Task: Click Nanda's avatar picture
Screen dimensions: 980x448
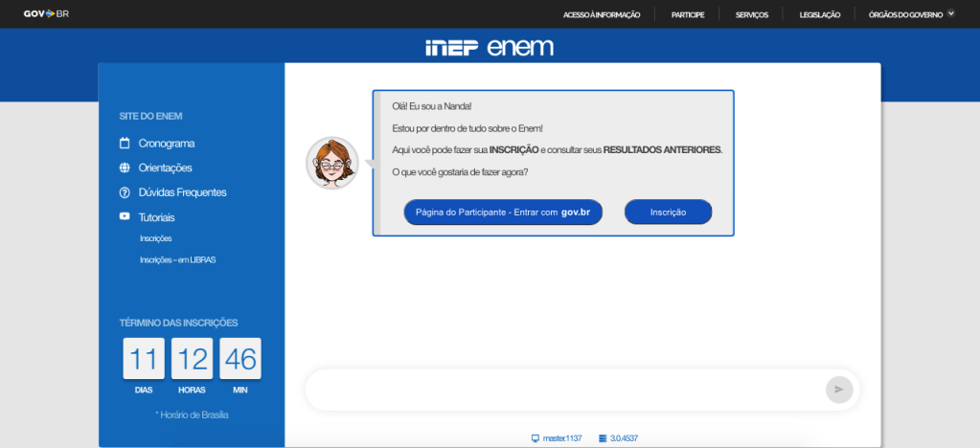Action: [x=331, y=163]
